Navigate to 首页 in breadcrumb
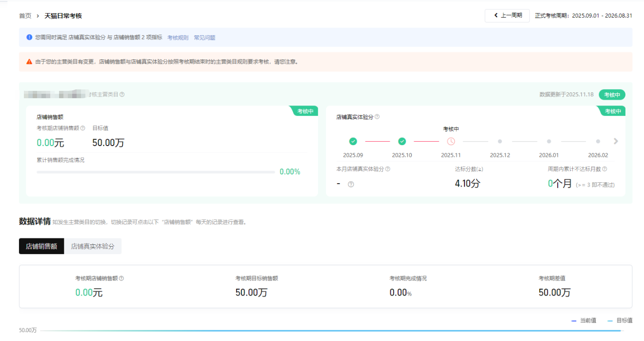 point(25,16)
